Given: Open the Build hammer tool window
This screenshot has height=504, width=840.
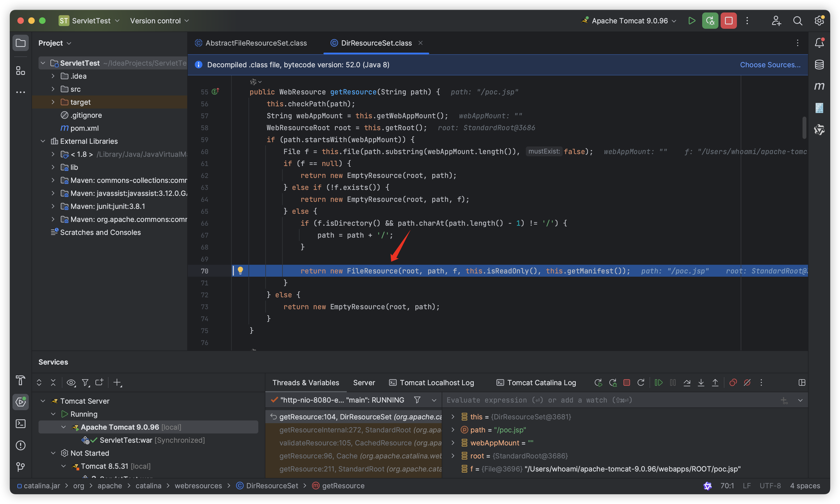Looking at the screenshot, I should [x=20, y=380].
